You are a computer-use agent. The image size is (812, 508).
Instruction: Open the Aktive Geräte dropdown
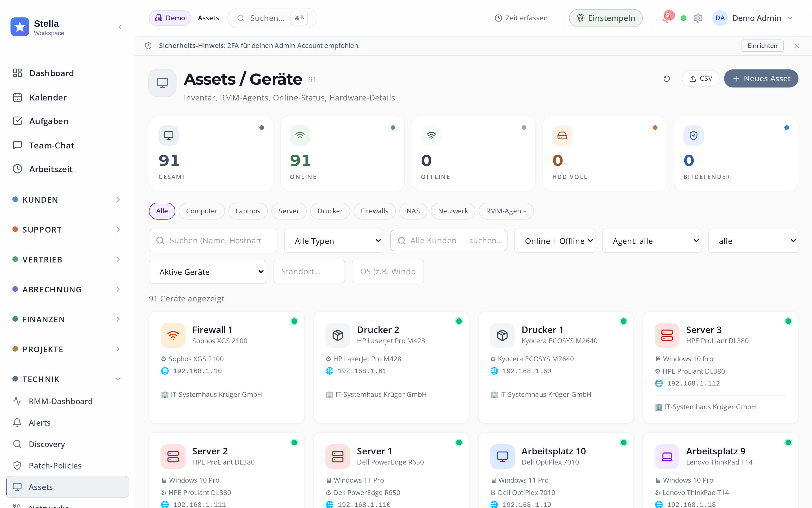[x=207, y=272]
